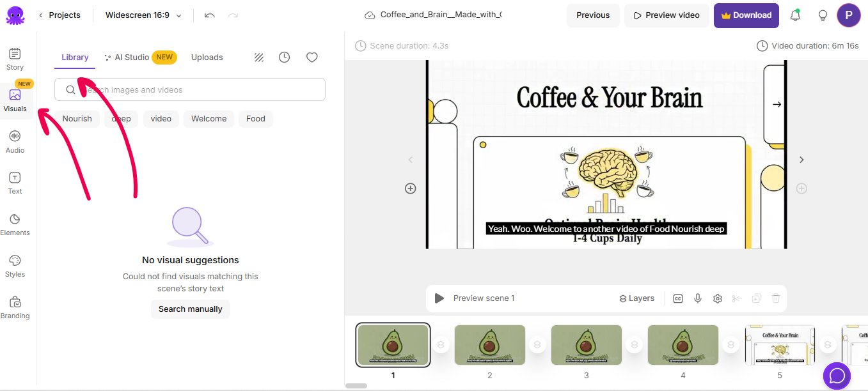Record a voiceover with the microphone icon
The height and width of the screenshot is (391, 868).
(x=697, y=298)
